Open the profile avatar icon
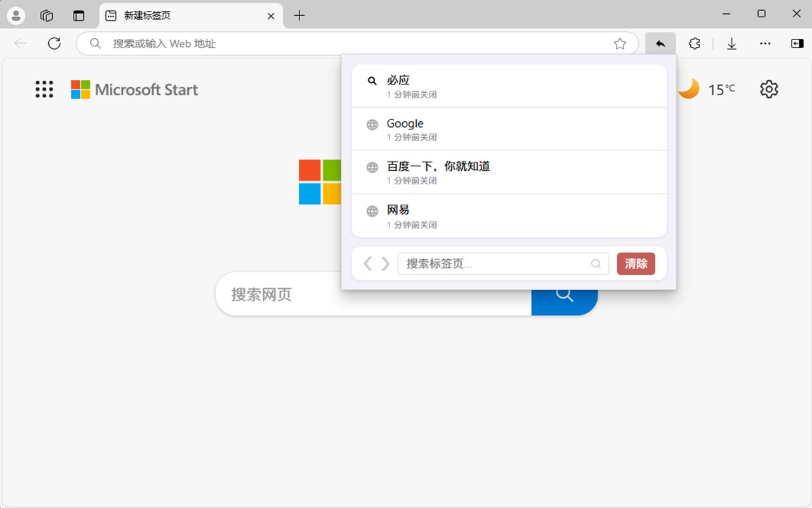Screen dimensions: 812x508 pyautogui.click(x=16, y=15)
